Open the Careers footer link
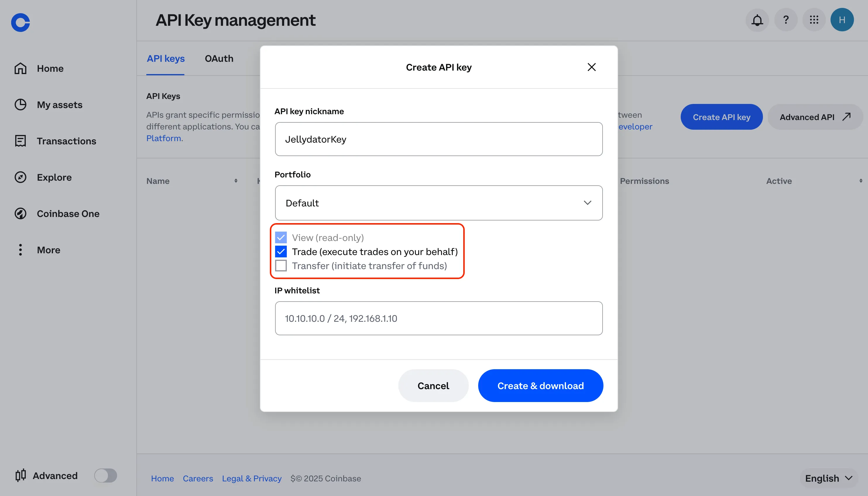This screenshot has width=868, height=496. coord(198,478)
